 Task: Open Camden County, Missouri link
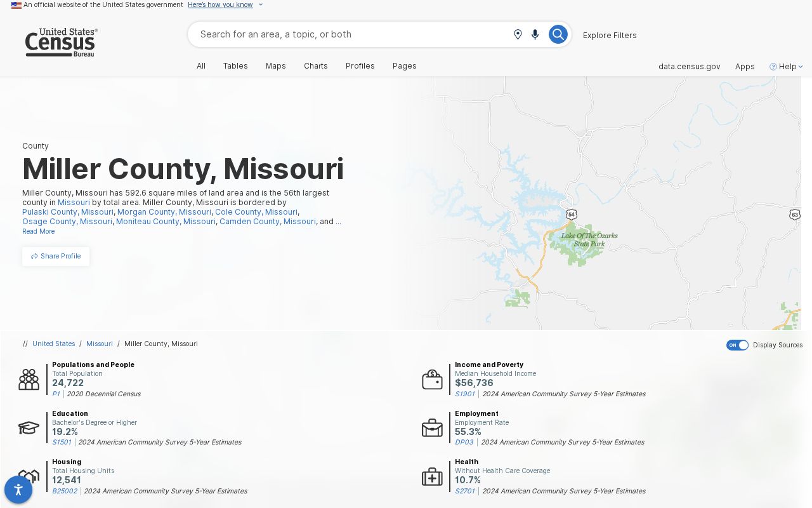(268, 222)
